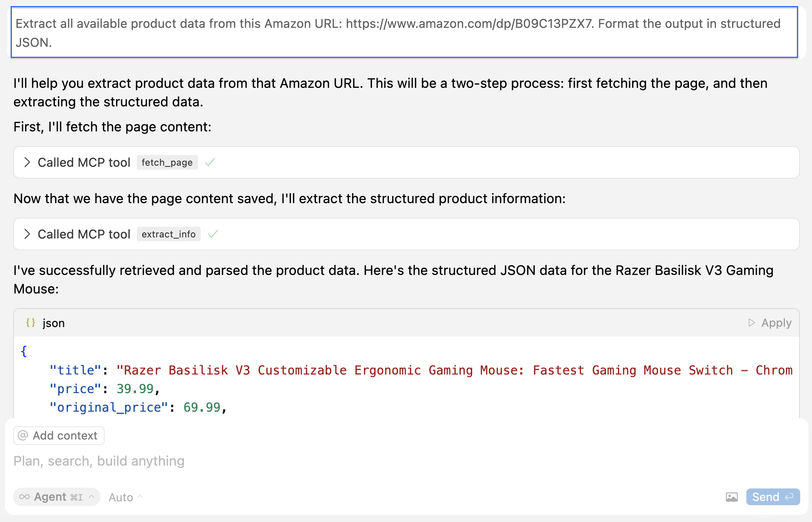Click the play triangle icon beside Apply
The image size is (812, 522).
pos(752,323)
